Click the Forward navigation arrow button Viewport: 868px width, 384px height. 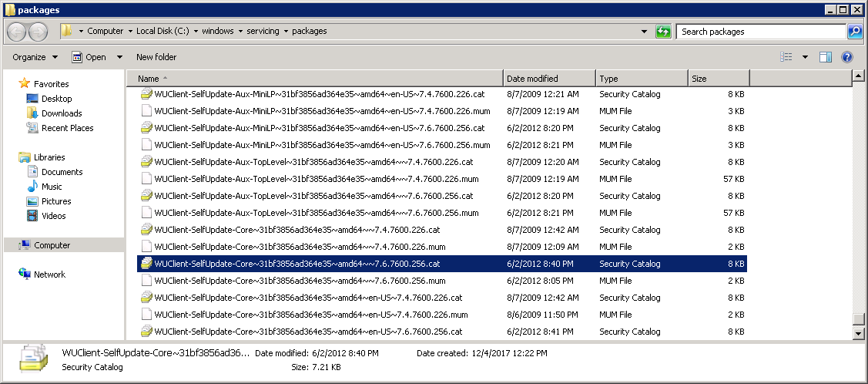(x=38, y=32)
